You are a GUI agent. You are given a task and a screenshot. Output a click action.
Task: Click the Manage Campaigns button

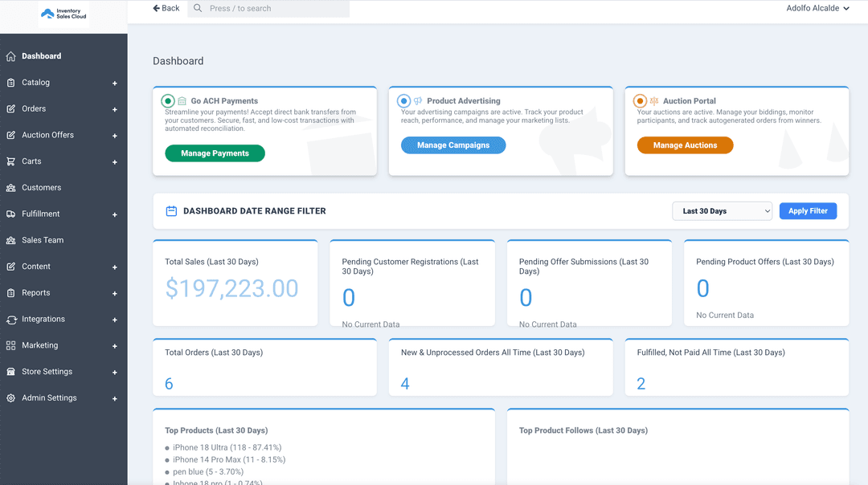[x=452, y=145]
